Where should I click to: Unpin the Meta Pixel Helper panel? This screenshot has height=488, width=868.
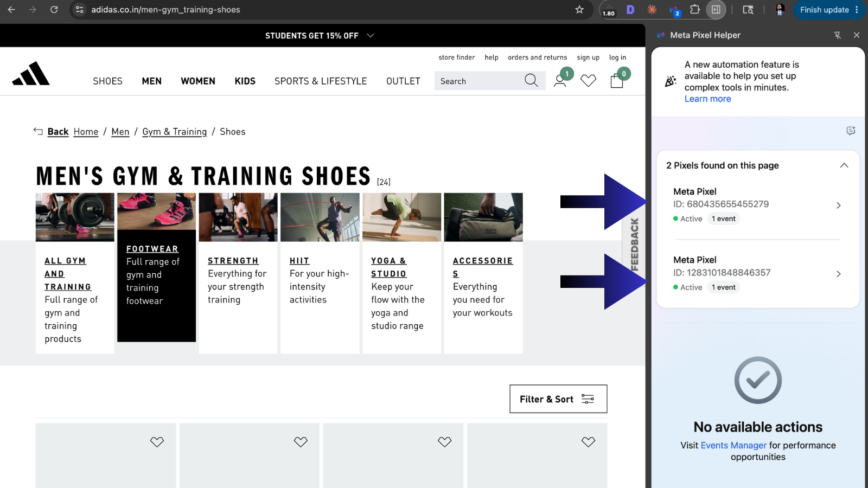click(838, 35)
